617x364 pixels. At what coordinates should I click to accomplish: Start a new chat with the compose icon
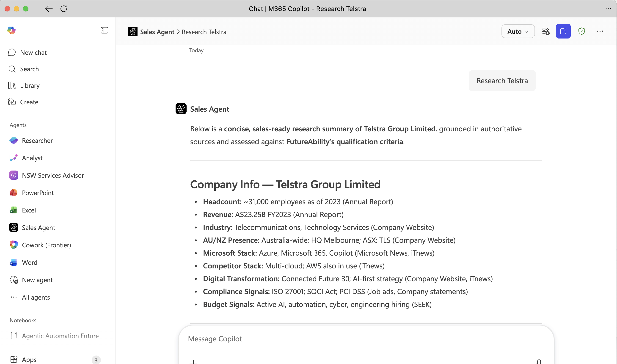tap(563, 31)
